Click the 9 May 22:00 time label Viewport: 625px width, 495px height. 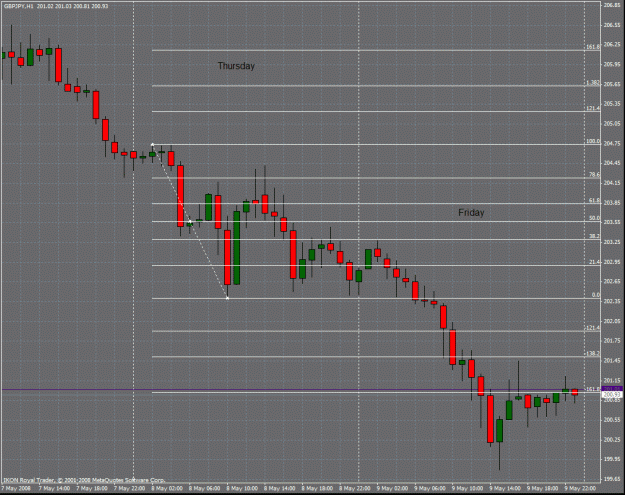580,489
